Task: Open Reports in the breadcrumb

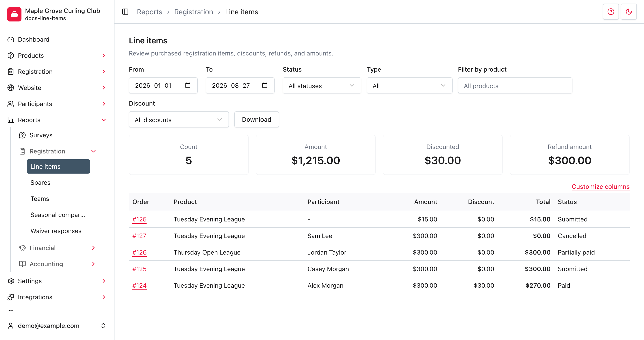Action: [150, 12]
